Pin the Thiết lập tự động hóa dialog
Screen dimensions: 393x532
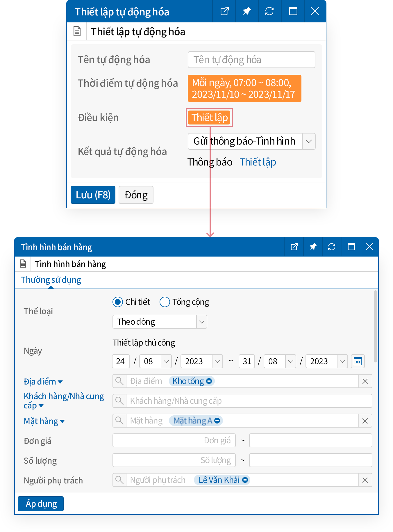247,11
